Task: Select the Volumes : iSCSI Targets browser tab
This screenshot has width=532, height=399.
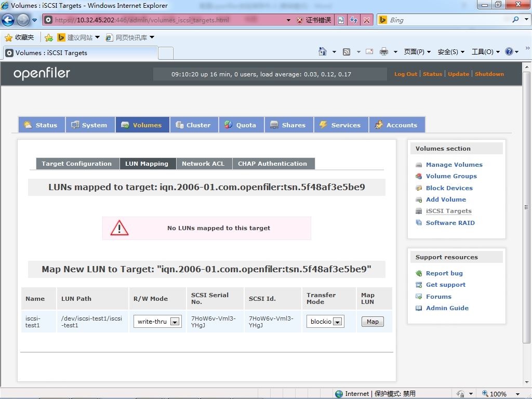Action: (80, 53)
